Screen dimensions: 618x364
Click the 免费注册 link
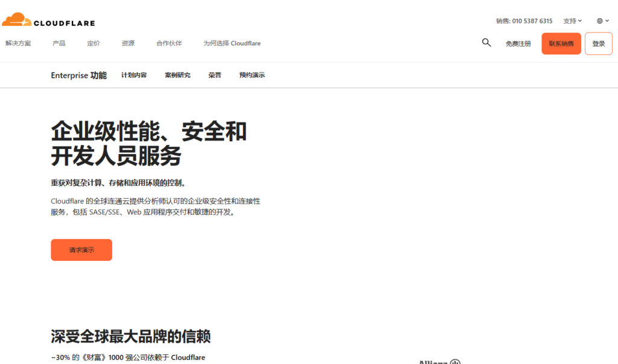pos(518,44)
